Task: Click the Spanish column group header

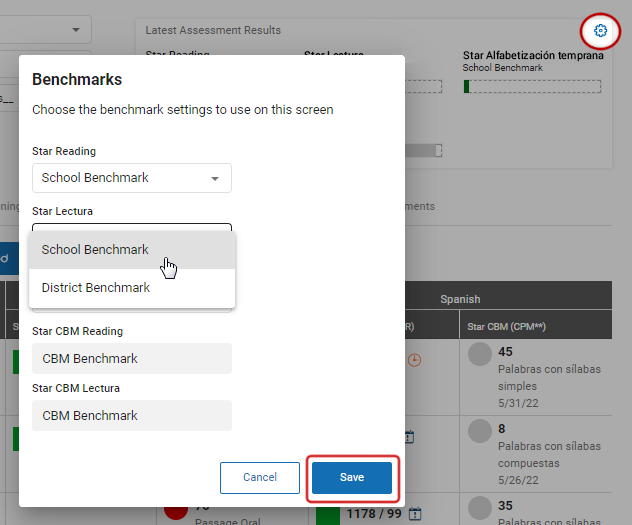Action: tap(460, 299)
